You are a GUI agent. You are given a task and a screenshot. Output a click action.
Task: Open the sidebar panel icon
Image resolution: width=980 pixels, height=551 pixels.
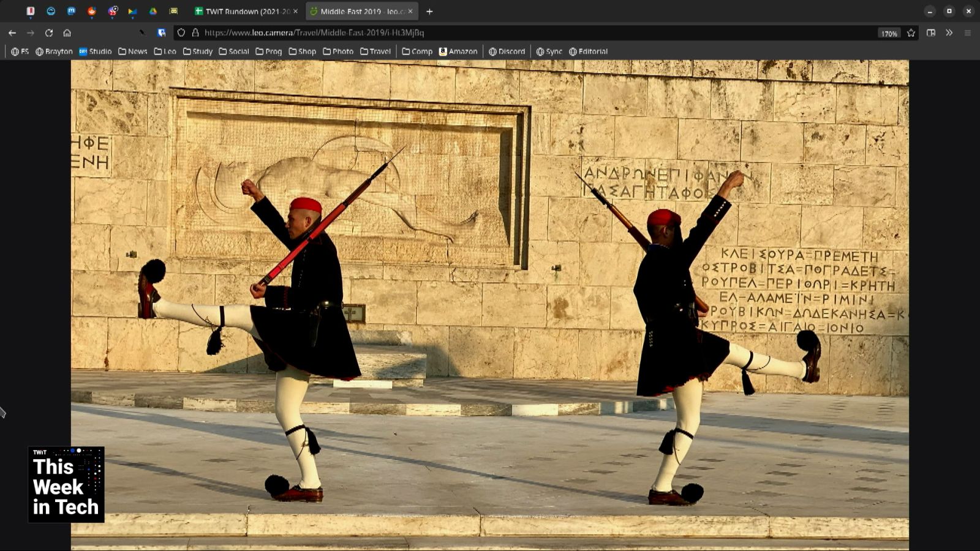931,33
